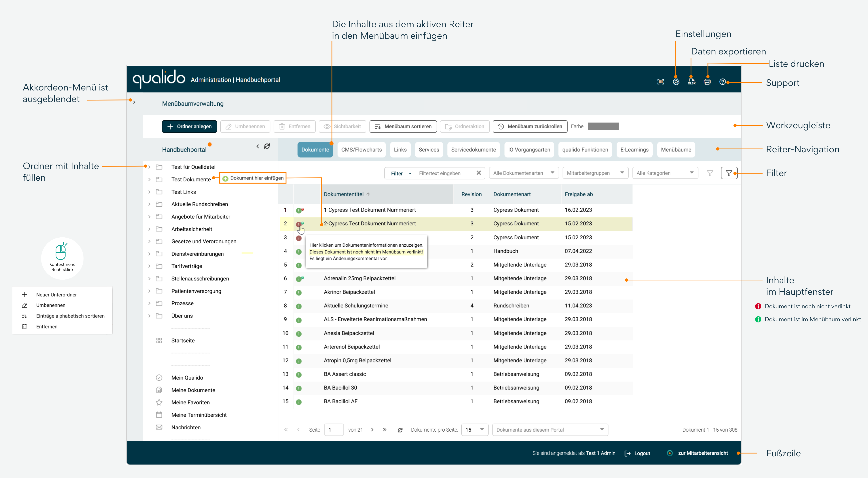Open red info icon for row 3
868x478 pixels.
coord(298,238)
